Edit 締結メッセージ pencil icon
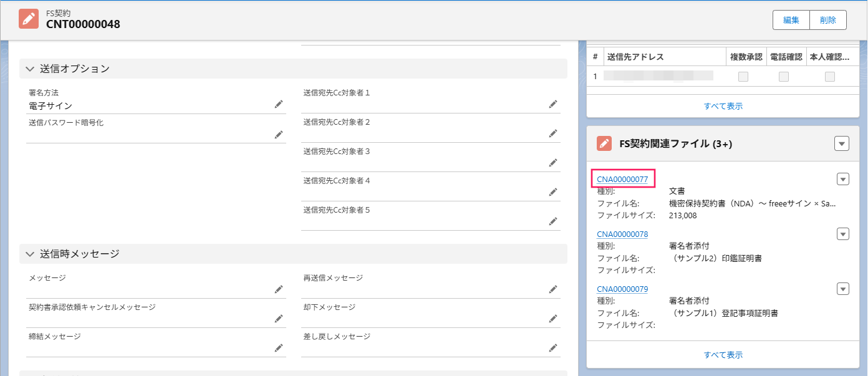 (279, 348)
